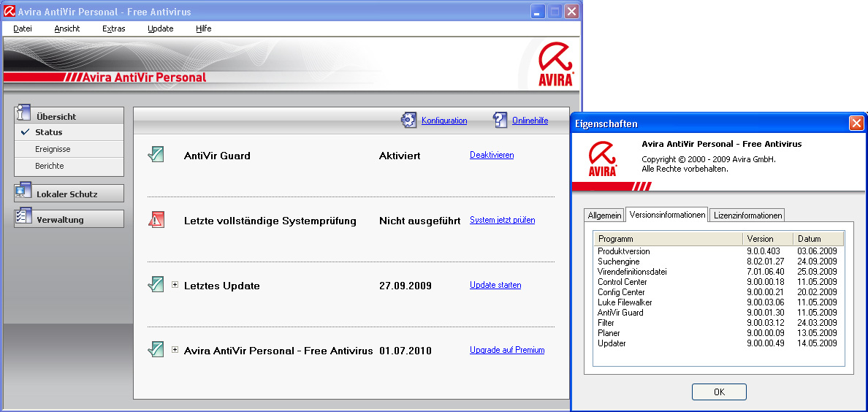Switch to the Allgemein tab

click(x=604, y=215)
